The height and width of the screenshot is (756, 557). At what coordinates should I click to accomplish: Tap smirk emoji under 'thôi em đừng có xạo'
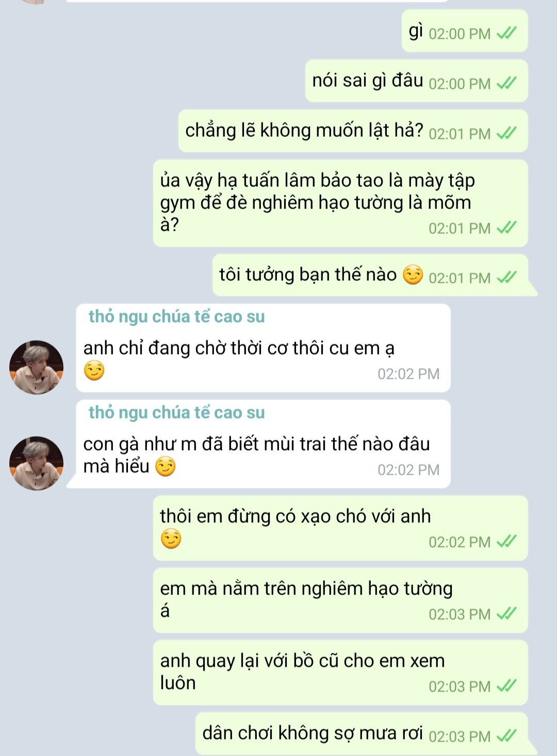pyautogui.click(x=171, y=539)
